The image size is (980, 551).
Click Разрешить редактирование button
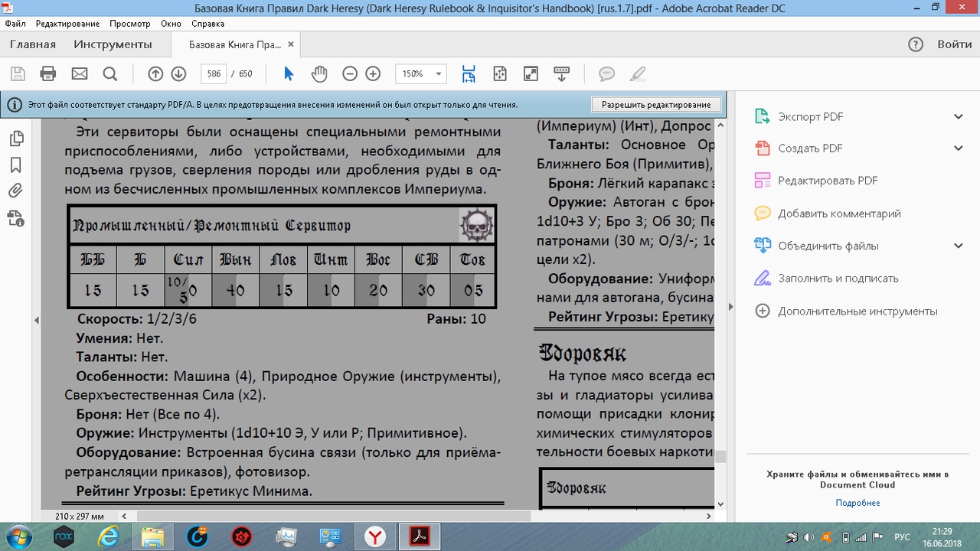[x=656, y=104]
